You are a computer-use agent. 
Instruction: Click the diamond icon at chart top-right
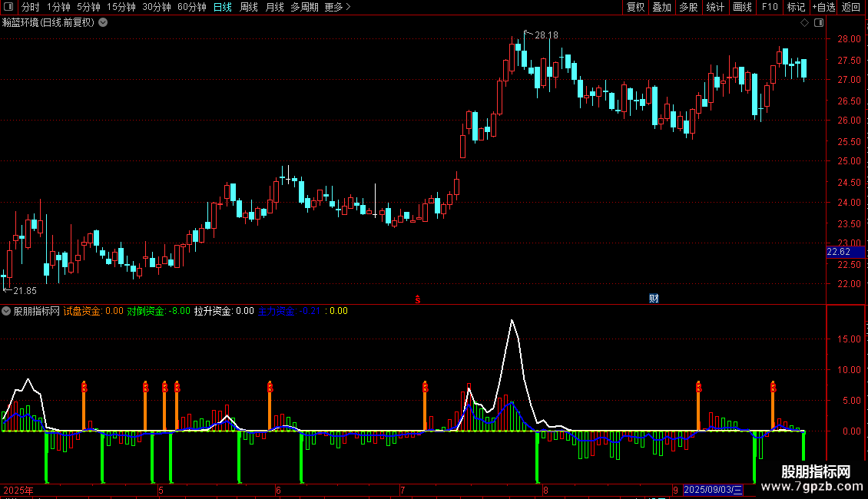[x=804, y=23]
